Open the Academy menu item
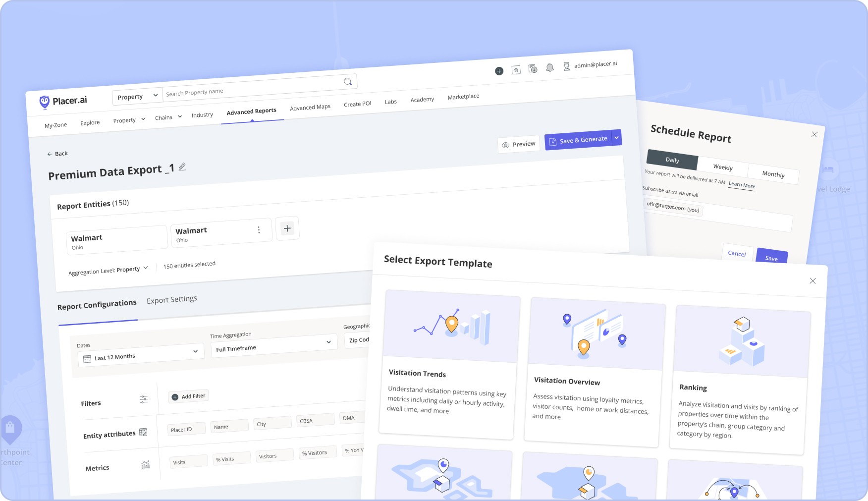The width and height of the screenshot is (868, 501). [422, 100]
